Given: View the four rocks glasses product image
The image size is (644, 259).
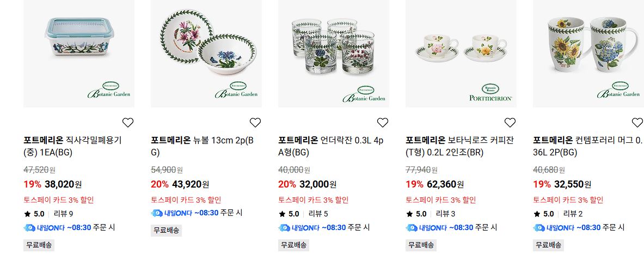Looking at the screenshot, I should tap(334, 53).
